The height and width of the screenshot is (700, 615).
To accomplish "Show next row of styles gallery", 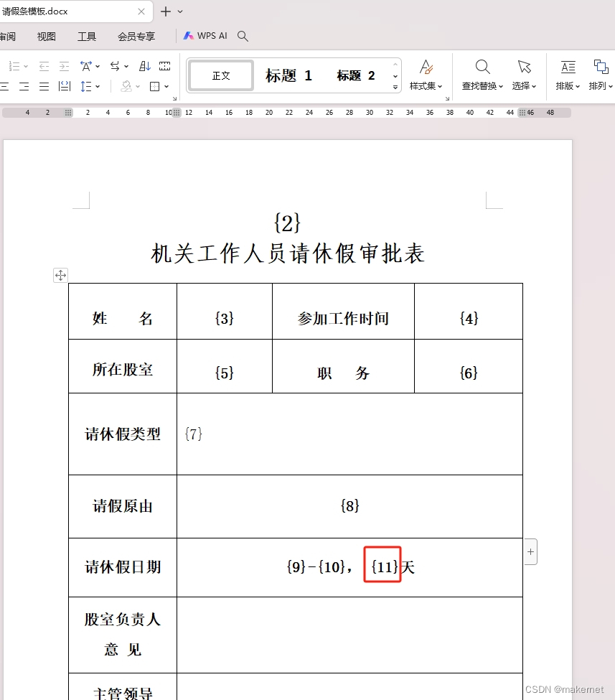I will (x=395, y=76).
